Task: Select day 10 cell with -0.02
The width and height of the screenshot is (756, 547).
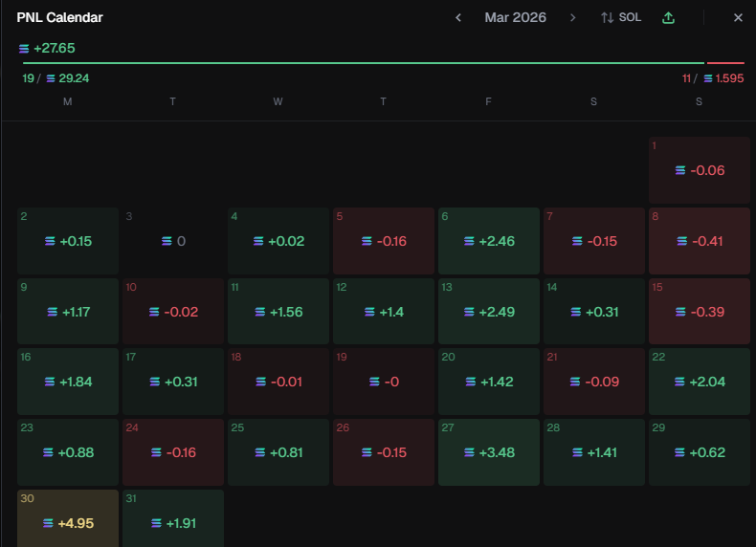Action: (x=173, y=312)
